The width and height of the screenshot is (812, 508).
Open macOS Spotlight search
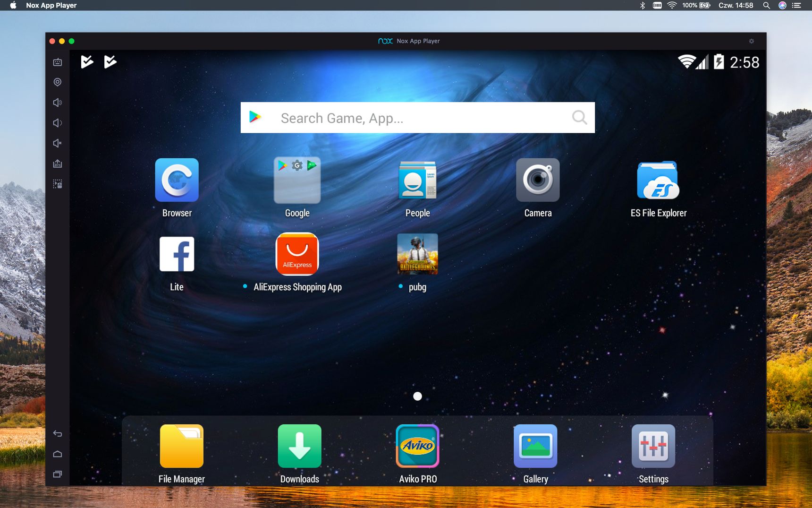(x=766, y=5)
